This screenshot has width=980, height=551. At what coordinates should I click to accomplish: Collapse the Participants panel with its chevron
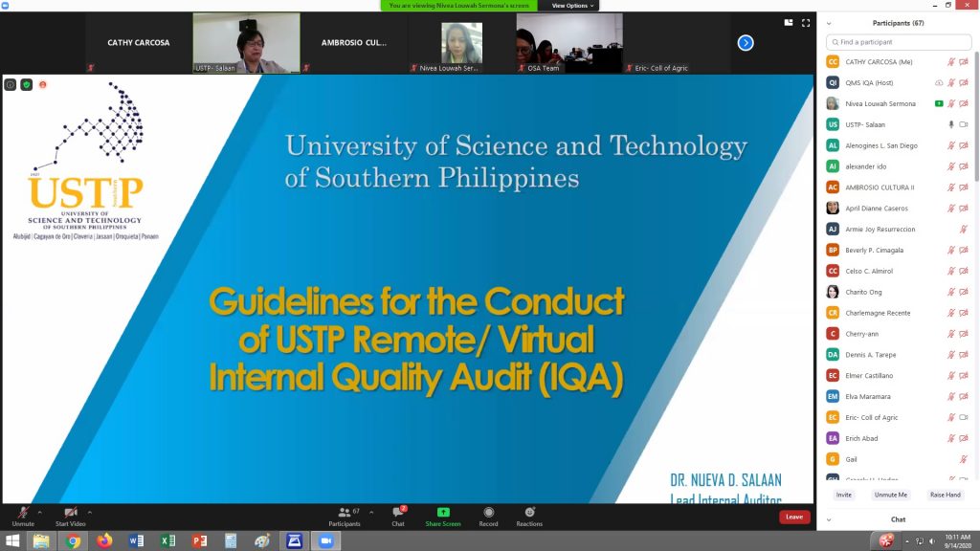point(829,23)
